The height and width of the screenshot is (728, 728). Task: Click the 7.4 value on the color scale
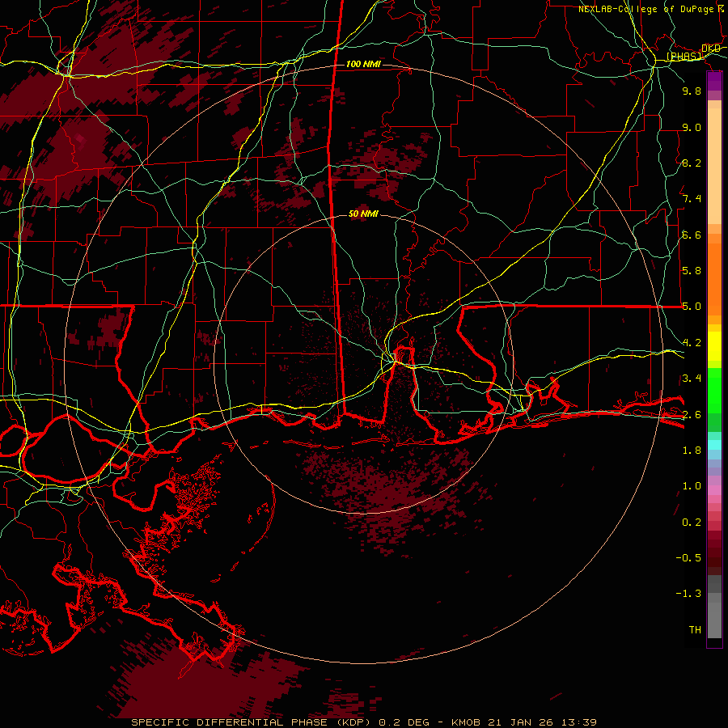click(x=692, y=199)
